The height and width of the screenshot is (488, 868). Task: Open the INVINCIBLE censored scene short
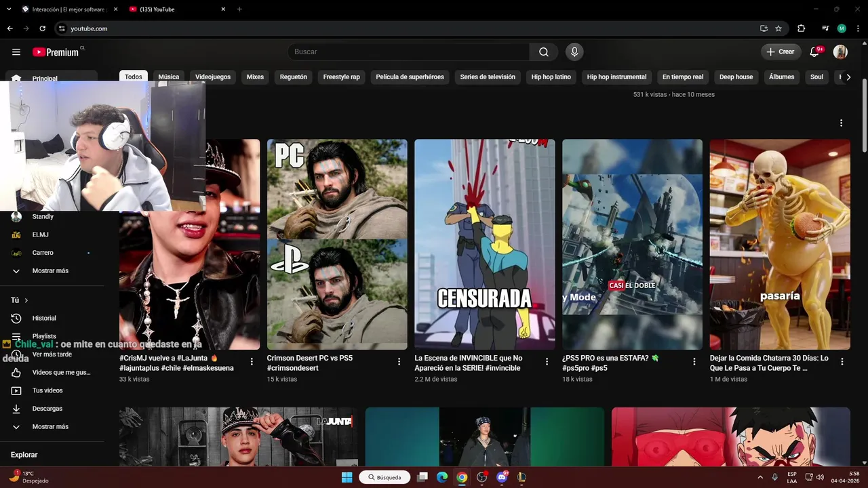tap(485, 245)
